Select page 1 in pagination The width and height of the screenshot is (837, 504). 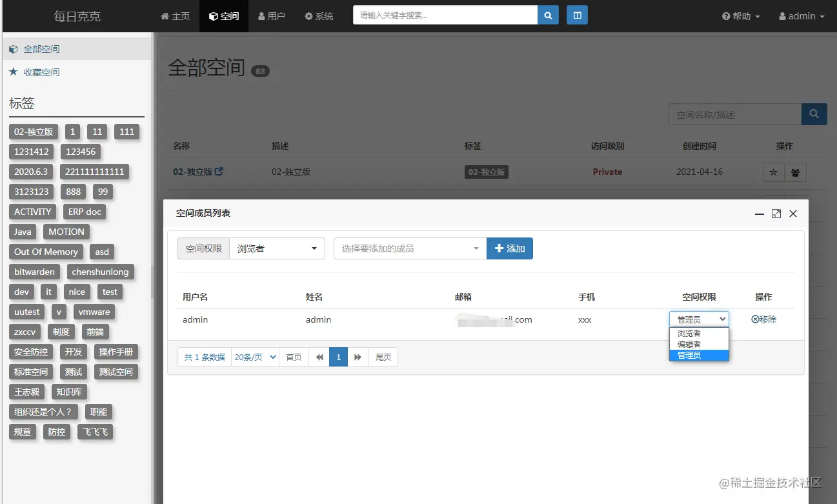338,357
